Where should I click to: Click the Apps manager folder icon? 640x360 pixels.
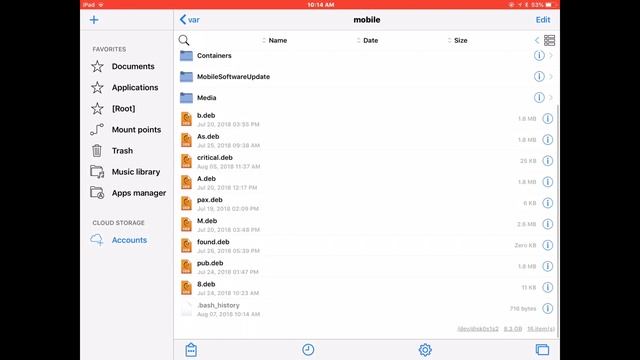(97, 193)
